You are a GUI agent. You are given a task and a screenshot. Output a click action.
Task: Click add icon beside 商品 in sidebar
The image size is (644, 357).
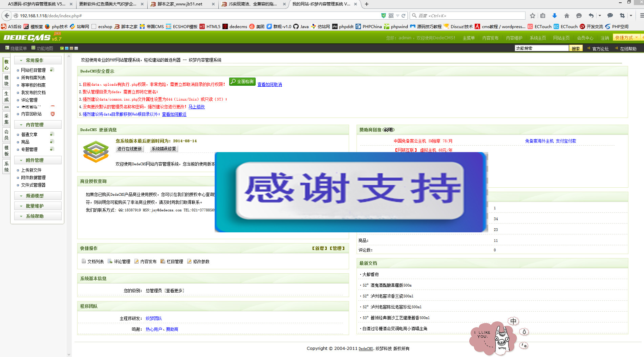52,142
